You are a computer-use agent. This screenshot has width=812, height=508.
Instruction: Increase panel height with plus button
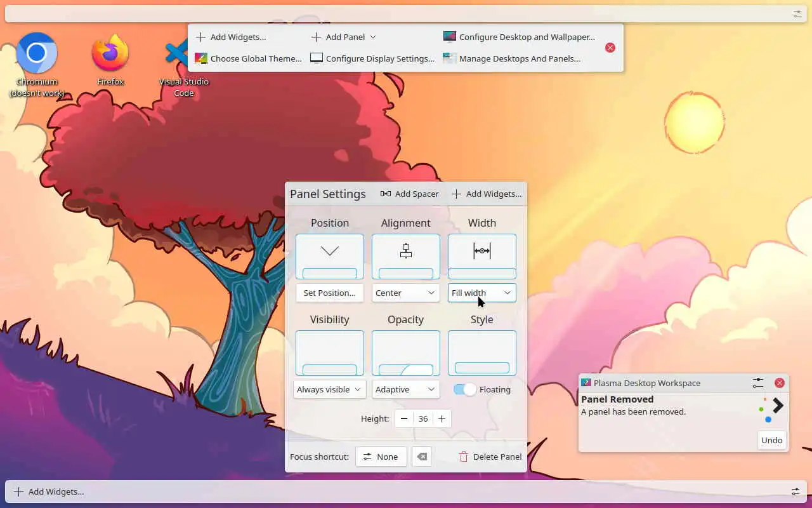click(442, 418)
